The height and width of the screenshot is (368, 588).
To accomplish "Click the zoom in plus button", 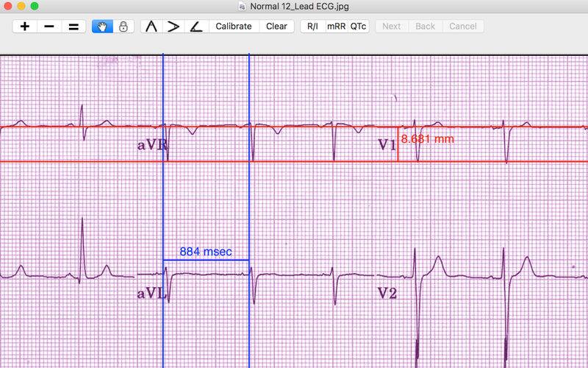I will pyautogui.click(x=25, y=26).
